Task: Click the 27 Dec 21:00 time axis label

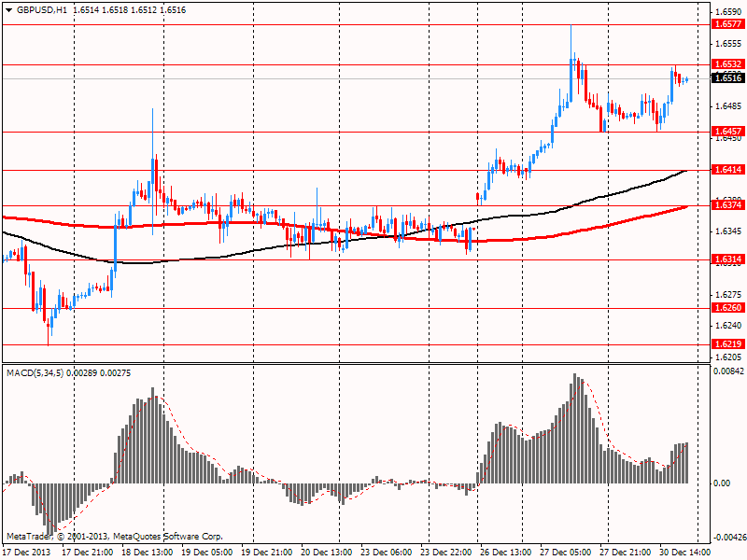Action: pos(626,553)
